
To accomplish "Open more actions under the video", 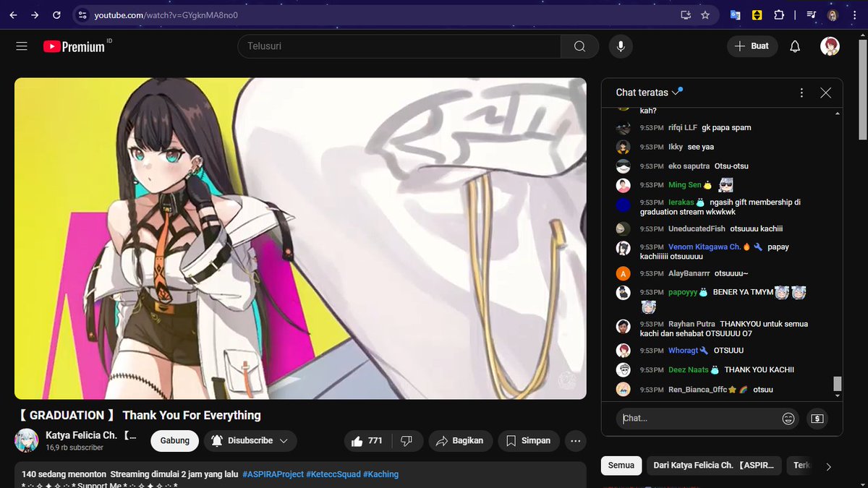I will 575,440.
